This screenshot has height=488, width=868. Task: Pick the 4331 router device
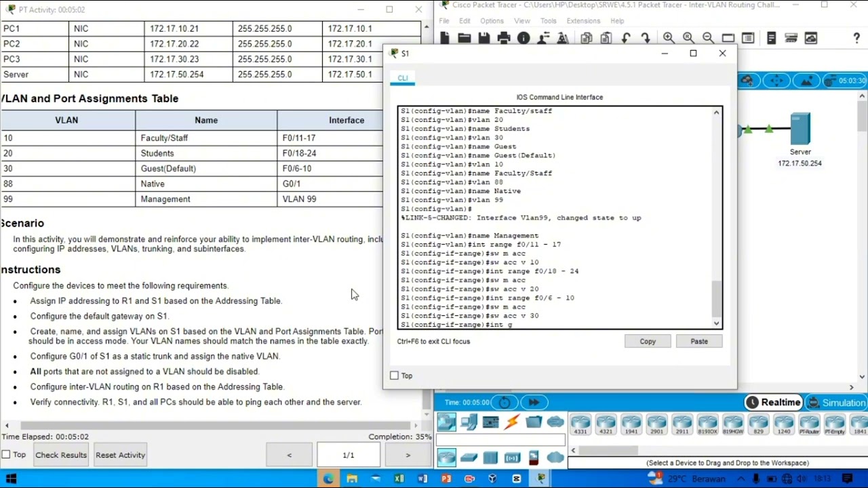tap(580, 424)
